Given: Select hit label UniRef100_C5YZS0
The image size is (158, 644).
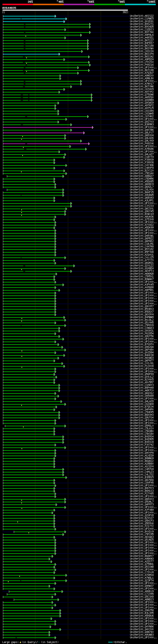Looking at the screenshot, I should (x=142, y=62).
